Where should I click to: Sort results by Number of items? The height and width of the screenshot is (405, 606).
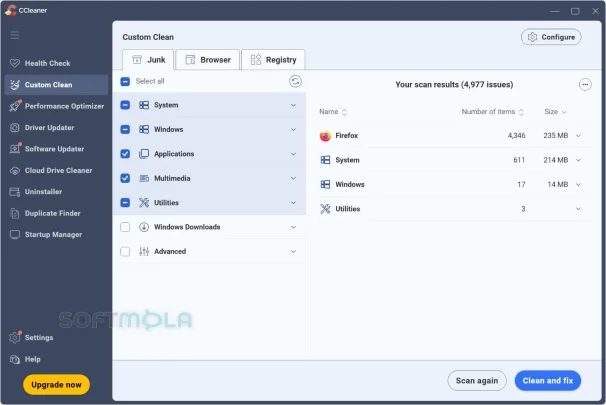tap(493, 112)
